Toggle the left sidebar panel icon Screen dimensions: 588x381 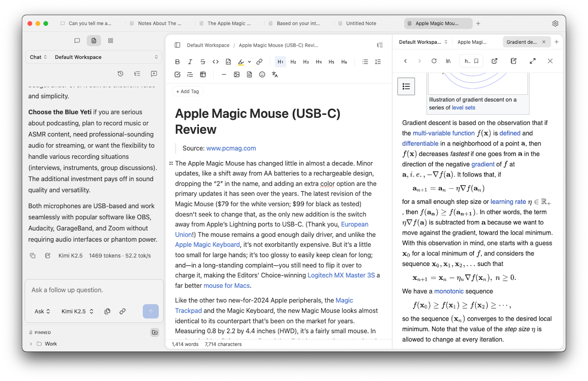click(x=178, y=45)
